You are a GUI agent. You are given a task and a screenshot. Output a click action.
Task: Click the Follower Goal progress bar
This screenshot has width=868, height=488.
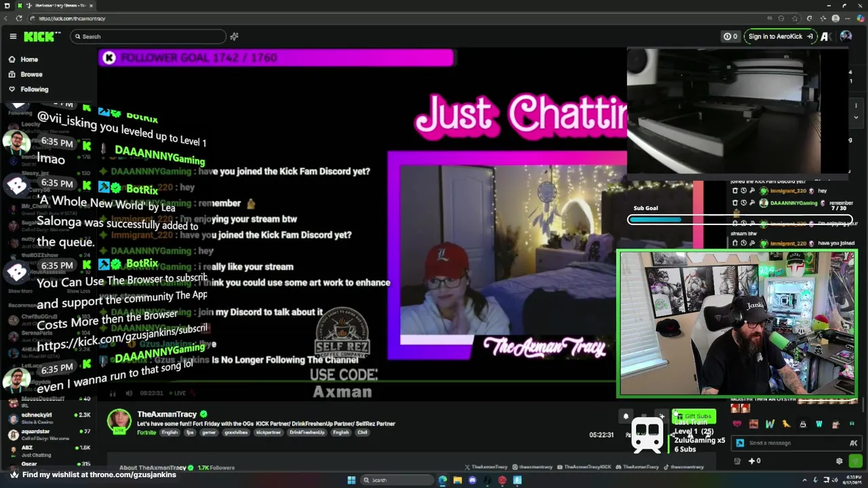coord(277,58)
